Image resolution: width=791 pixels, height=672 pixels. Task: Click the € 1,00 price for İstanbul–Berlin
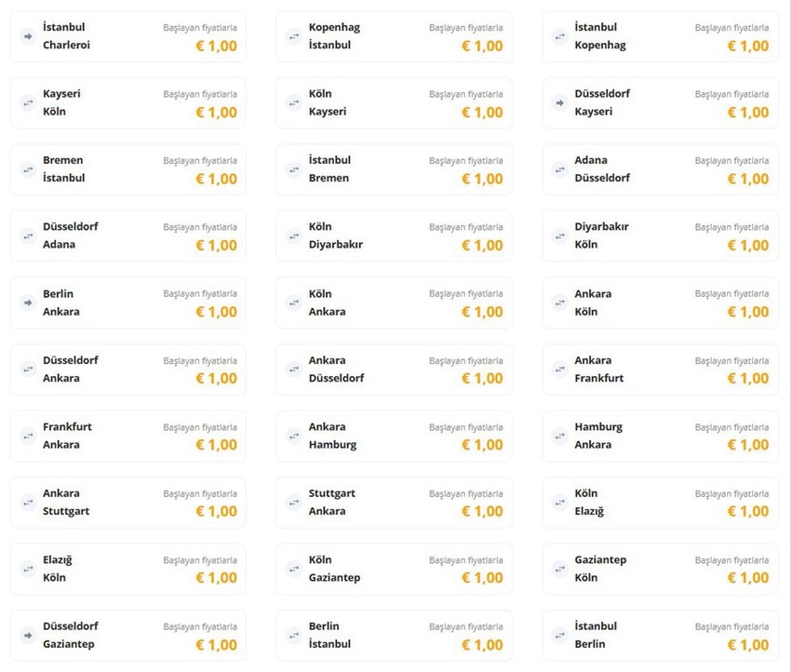[x=748, y=645]
